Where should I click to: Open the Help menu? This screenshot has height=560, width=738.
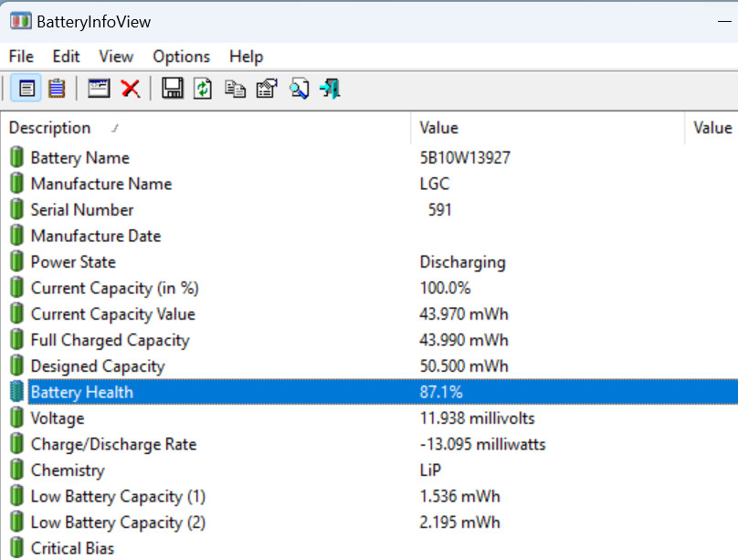246,57
